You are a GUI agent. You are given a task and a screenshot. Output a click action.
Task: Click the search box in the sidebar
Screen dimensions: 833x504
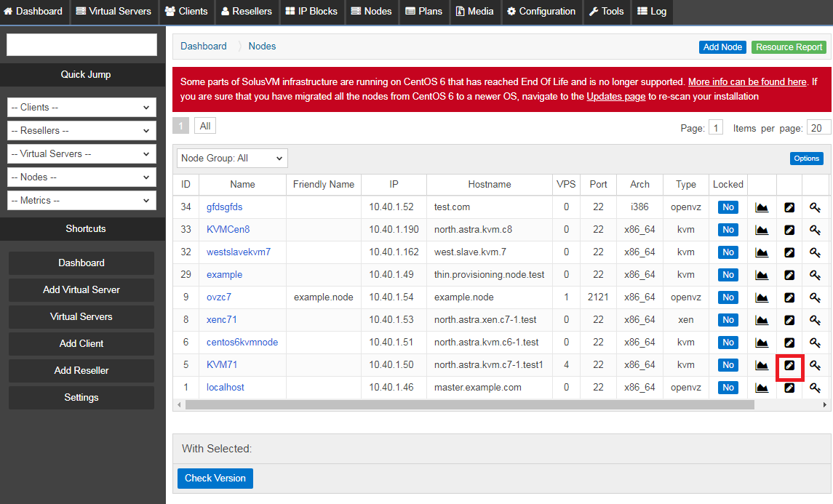point(81,44)
